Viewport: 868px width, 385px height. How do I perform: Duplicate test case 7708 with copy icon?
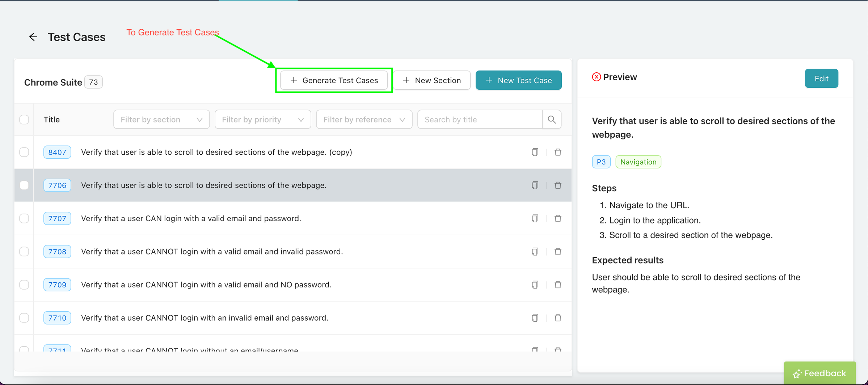click(x=535, y=252)
